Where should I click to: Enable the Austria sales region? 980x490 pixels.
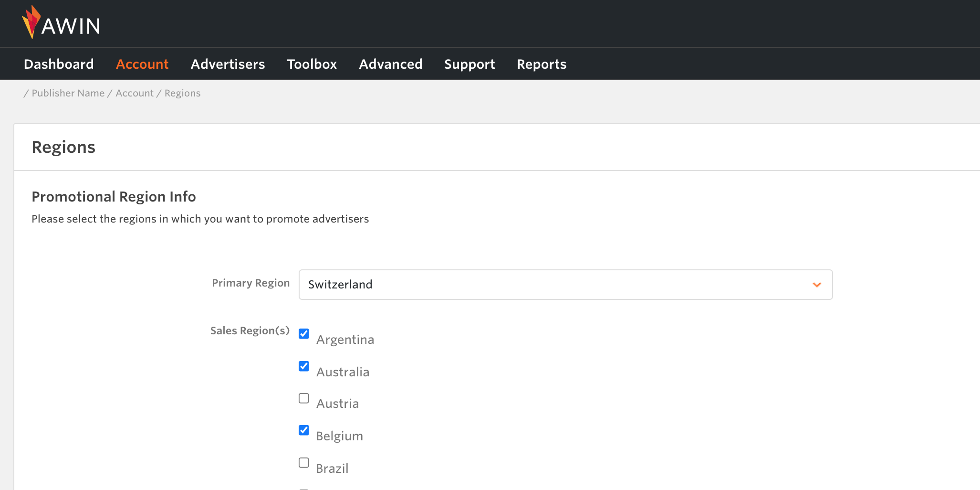(x=303, y=398)
